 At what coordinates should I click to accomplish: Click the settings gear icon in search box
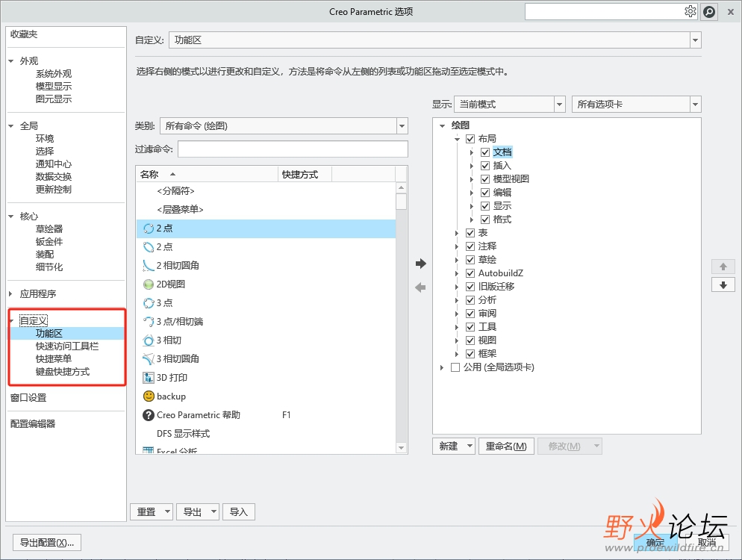point(690,11)
